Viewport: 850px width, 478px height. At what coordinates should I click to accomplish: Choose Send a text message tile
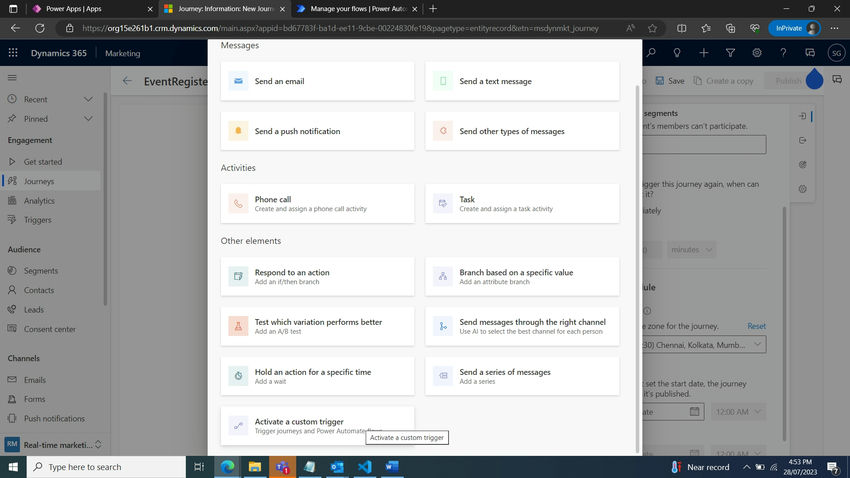coord(522,81)
